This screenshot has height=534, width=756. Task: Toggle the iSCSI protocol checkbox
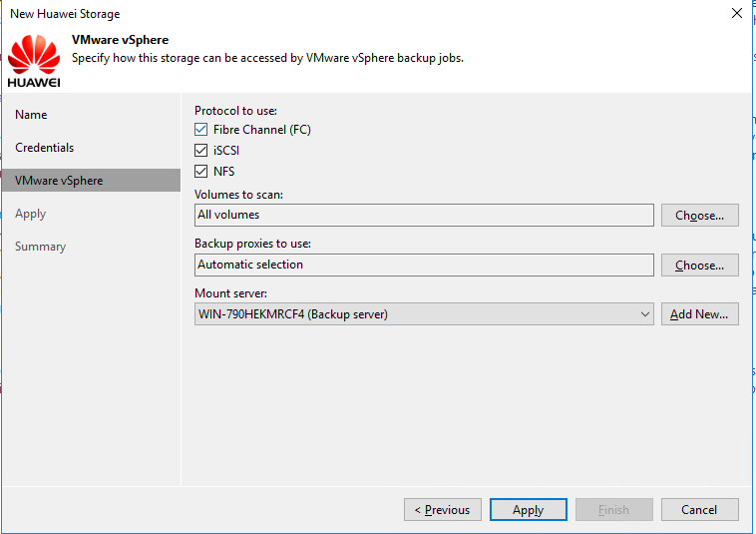[201, 151]
